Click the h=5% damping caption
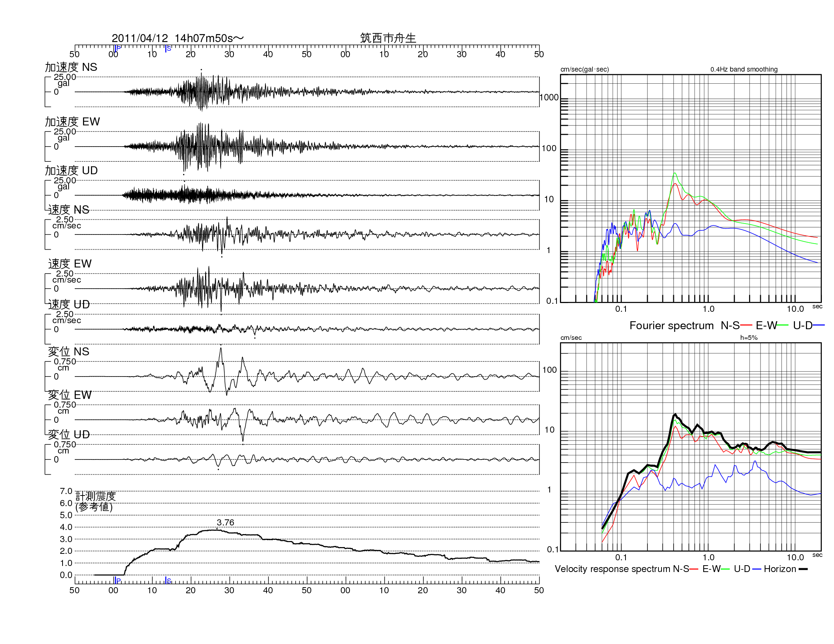 coord(749,338)
